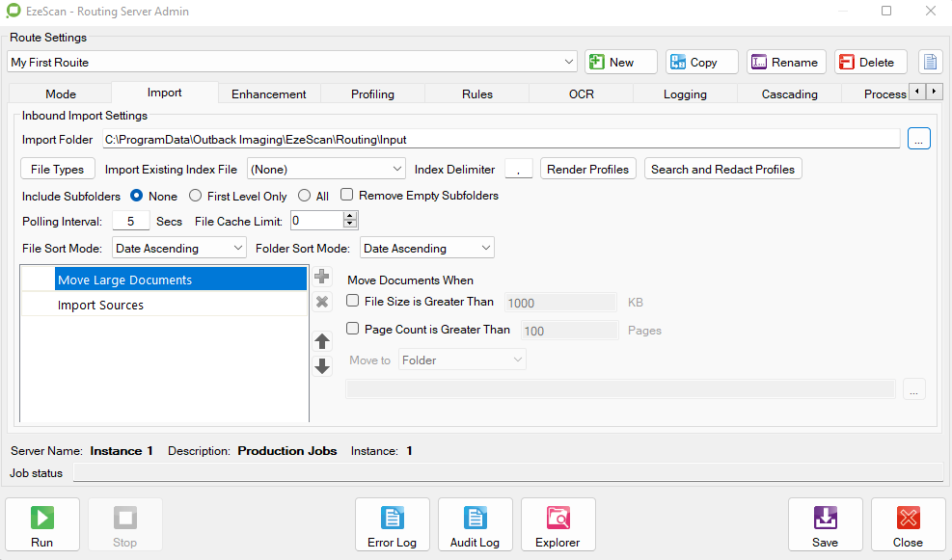Switch to the Enhancement tab

click(x=268, y=93)
